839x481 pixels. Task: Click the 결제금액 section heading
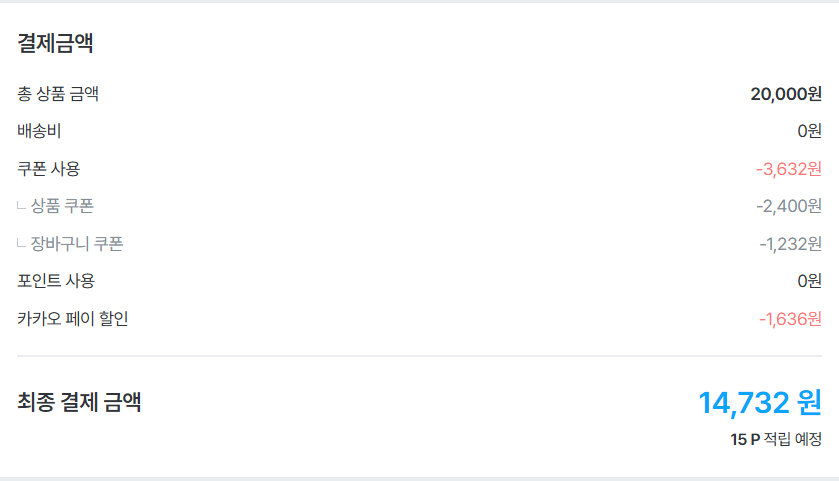[x=56, y=44]
